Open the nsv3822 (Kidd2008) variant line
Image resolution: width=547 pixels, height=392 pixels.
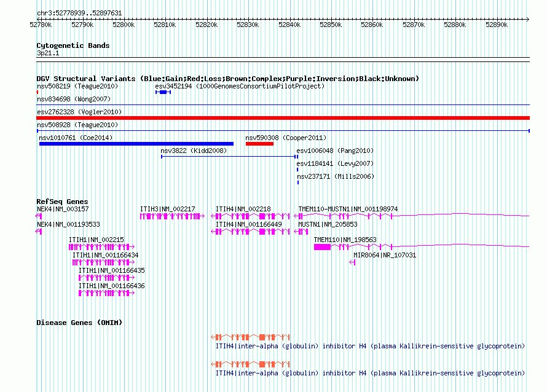229,157
